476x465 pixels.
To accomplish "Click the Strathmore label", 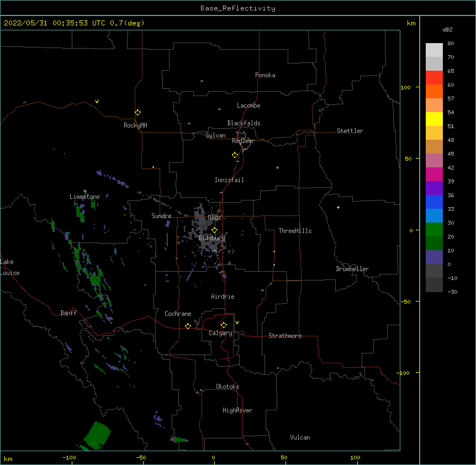I will tap(285, 336).
